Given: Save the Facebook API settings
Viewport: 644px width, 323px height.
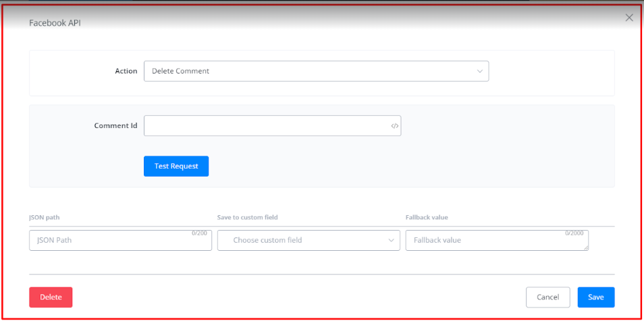Looking at the screenshot, I should click(x=595, y=297).
